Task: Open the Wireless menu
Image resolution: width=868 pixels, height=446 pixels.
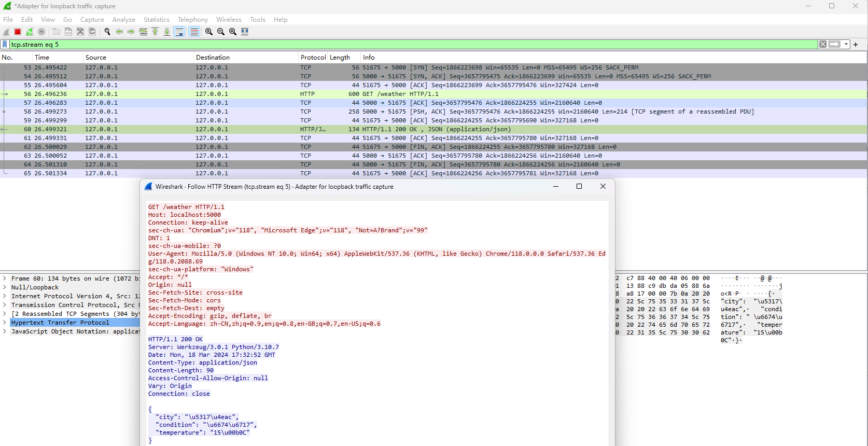Action: point(229,20)
